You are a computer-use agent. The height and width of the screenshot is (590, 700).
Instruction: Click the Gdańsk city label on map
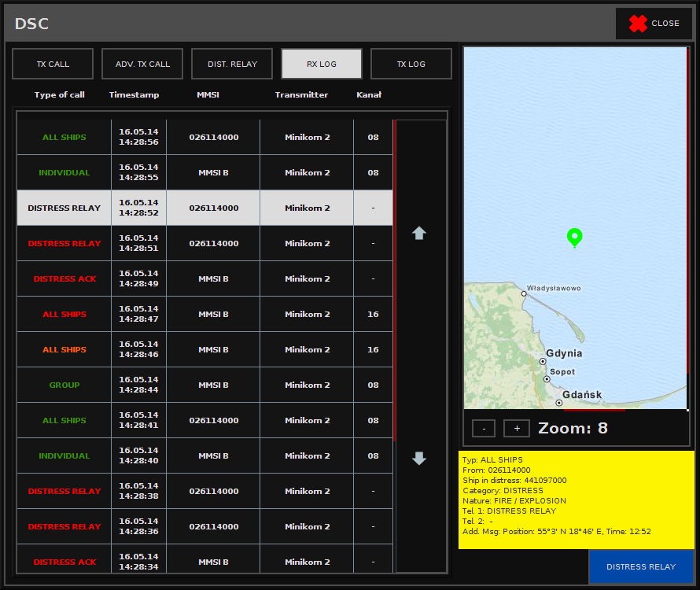click(x=582, y=395)
